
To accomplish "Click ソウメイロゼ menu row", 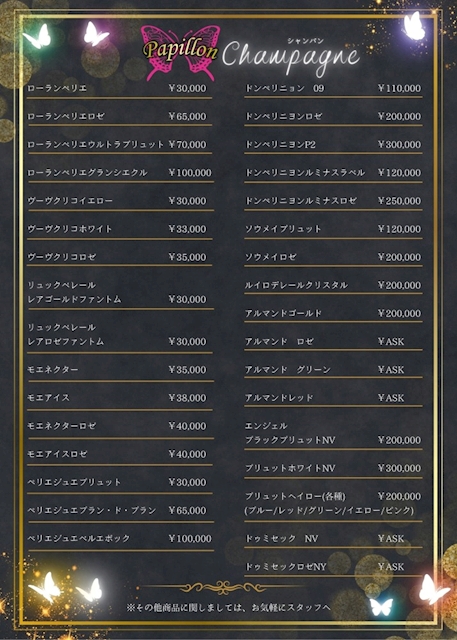I will 333,257.
